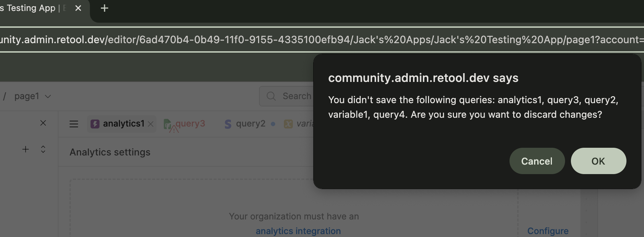
Task: Click the Analytics settings heading
Action: [x=110, y=152]
